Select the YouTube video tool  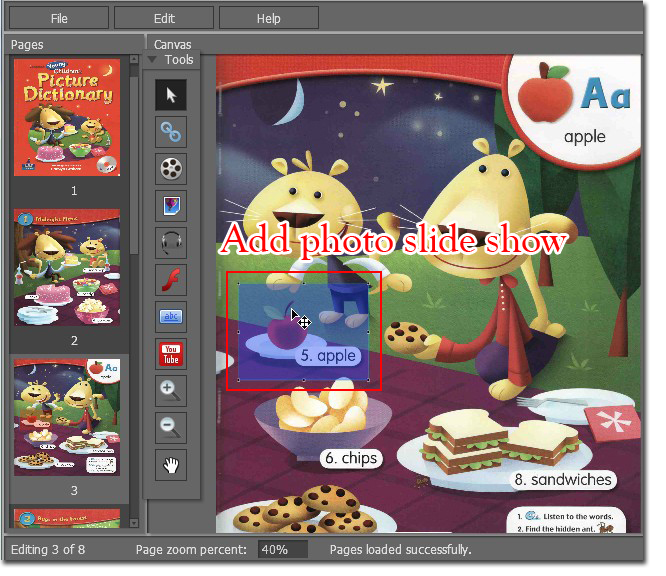[x=171, y=354]
